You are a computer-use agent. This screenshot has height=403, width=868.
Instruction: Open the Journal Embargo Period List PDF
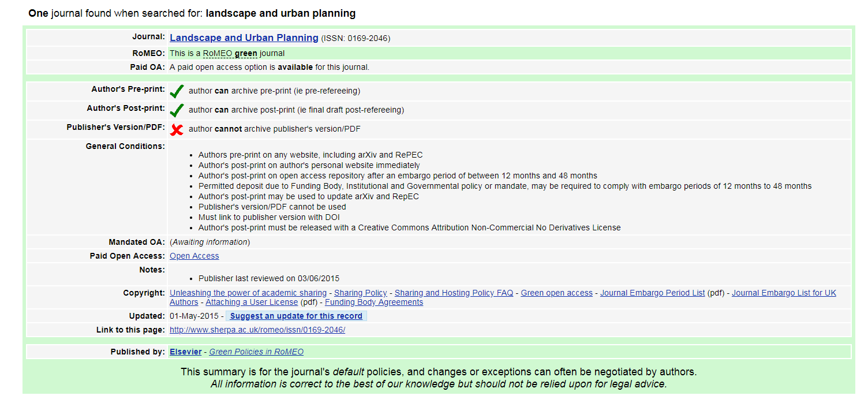[x=652, y=293]
